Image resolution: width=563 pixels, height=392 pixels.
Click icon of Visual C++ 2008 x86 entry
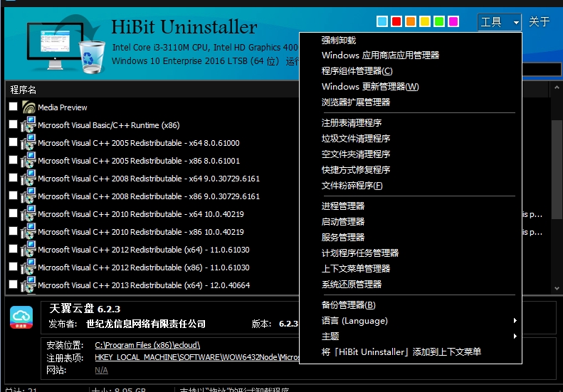[x=28, y=196]
